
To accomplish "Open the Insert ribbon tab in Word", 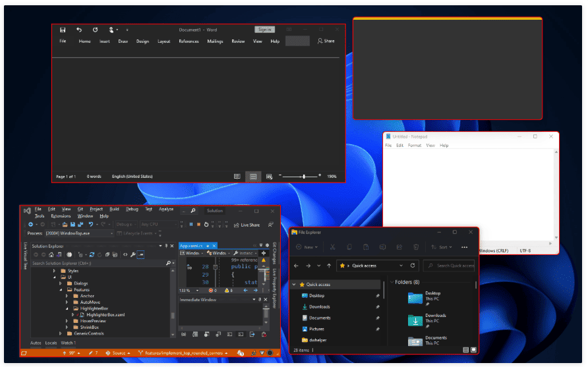I will click(105, 42).
